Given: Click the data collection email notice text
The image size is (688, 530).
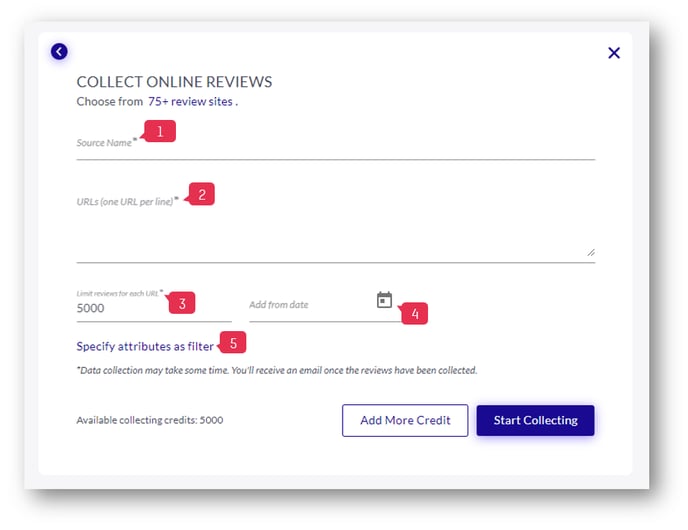Looking at the screenshot, I should (x=276, y=370).
